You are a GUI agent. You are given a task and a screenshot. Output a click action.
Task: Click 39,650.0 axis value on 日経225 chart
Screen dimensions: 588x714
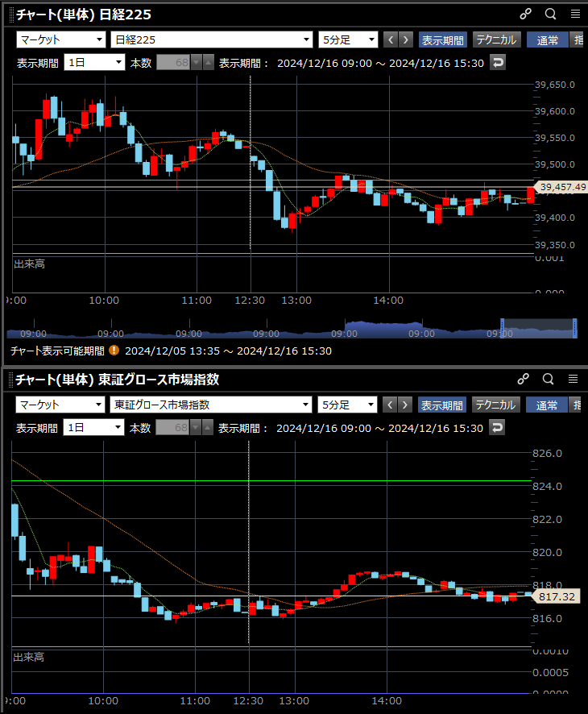coord(555,85)
